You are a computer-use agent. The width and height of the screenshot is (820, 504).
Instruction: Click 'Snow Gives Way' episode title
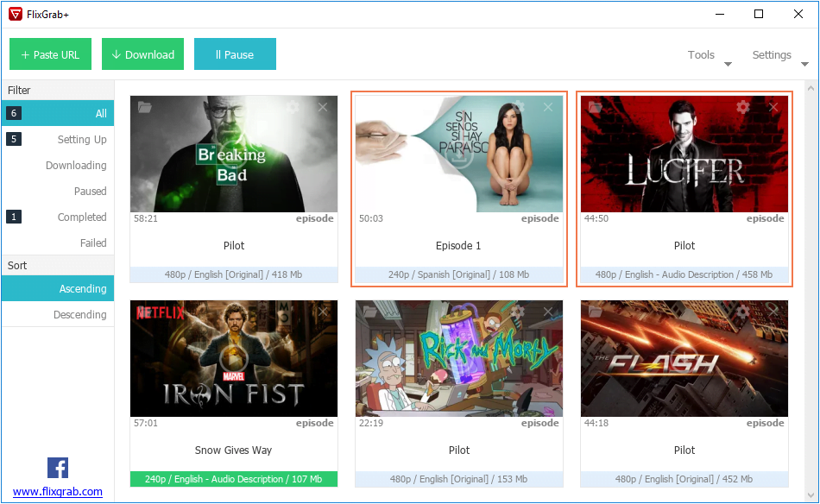(233, 450)
